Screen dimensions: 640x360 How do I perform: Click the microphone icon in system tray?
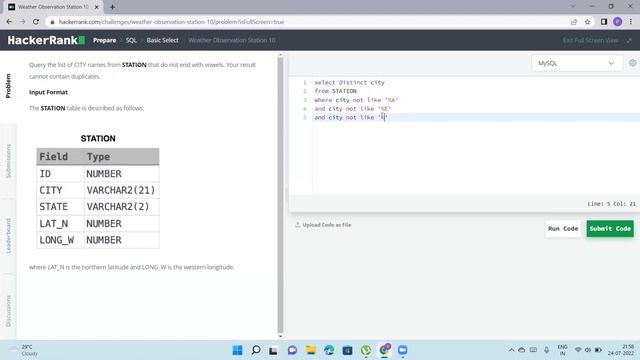tap(547, 350)
